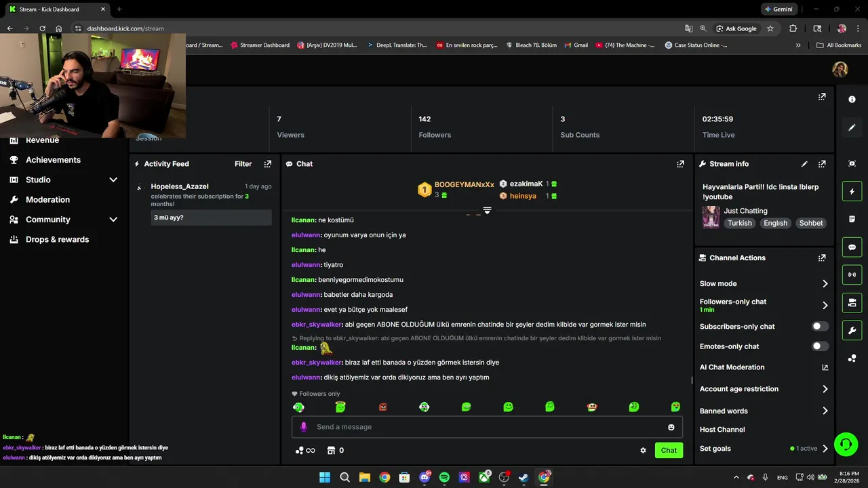Expand the Studio sidebar menu chevron
Viewport: 868px width, 488px height.
(113, 180)
